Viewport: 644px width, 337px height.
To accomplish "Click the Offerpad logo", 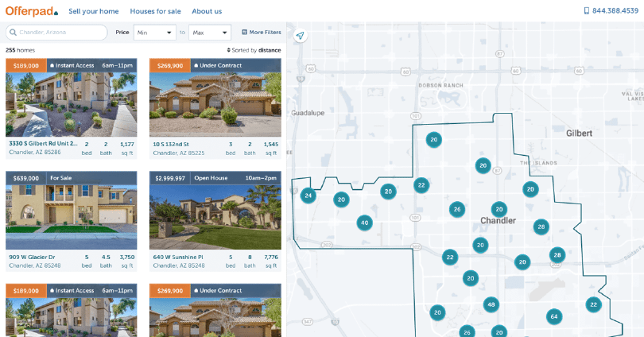I will tap(32, 11).
